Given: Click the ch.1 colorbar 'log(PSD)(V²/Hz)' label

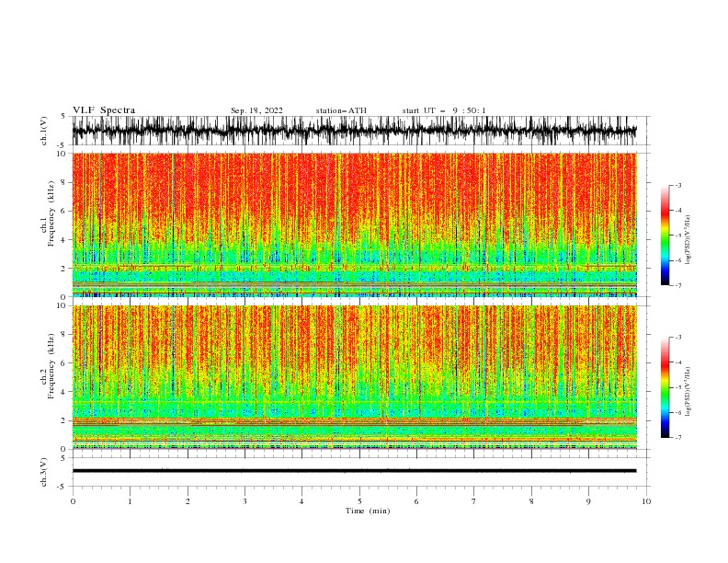Looking at the screenshot, I should (688, 240).
